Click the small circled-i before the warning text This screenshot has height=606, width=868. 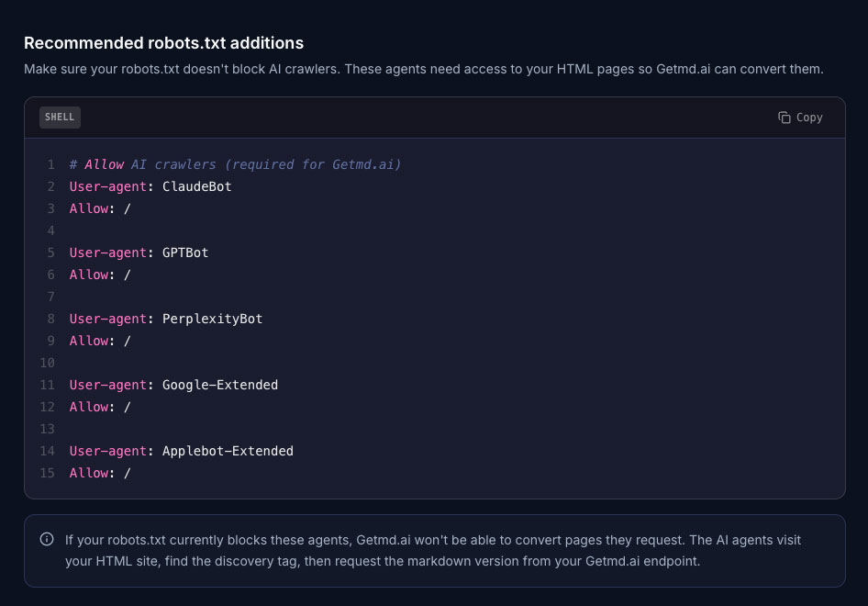[46, 540]
